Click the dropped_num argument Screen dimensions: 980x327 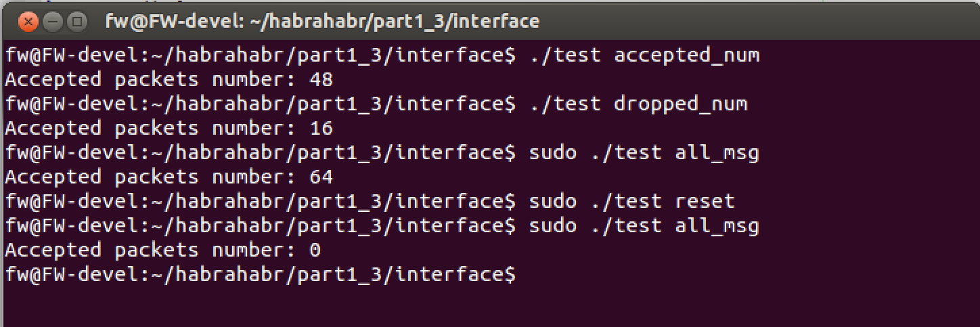pos(680,104)
